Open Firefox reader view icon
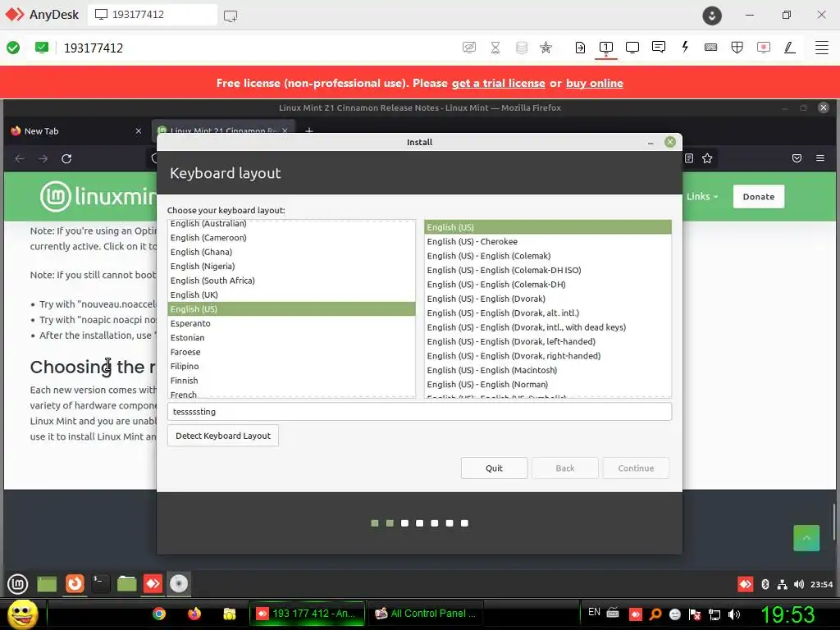The image size is (840, 630). (x=689, y=158)
